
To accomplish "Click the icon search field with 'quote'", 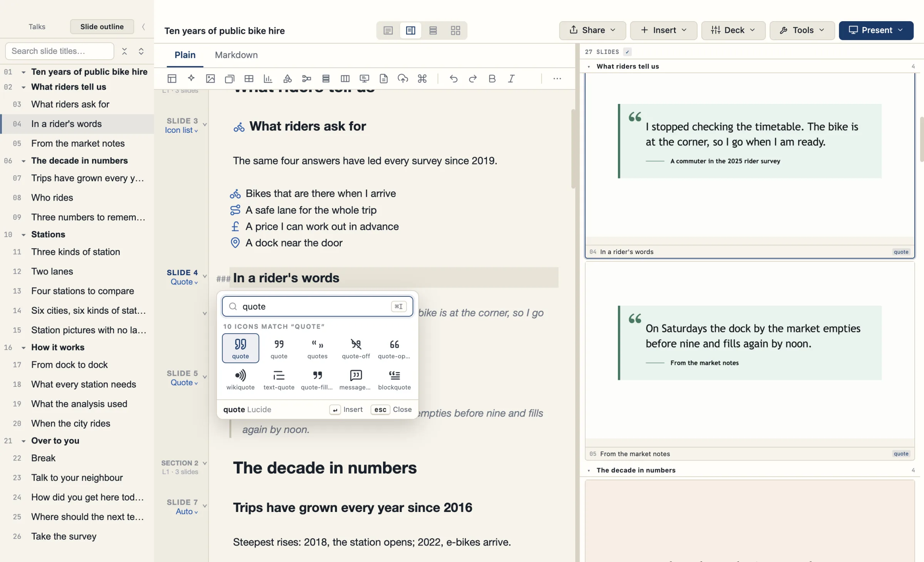I will click(x=317, y=306).
